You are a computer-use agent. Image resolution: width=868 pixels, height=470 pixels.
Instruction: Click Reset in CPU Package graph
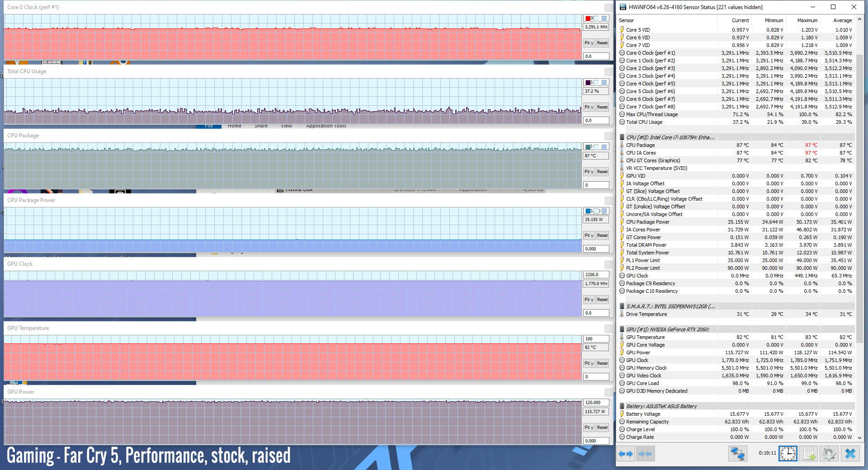click(x=602, y=172)
